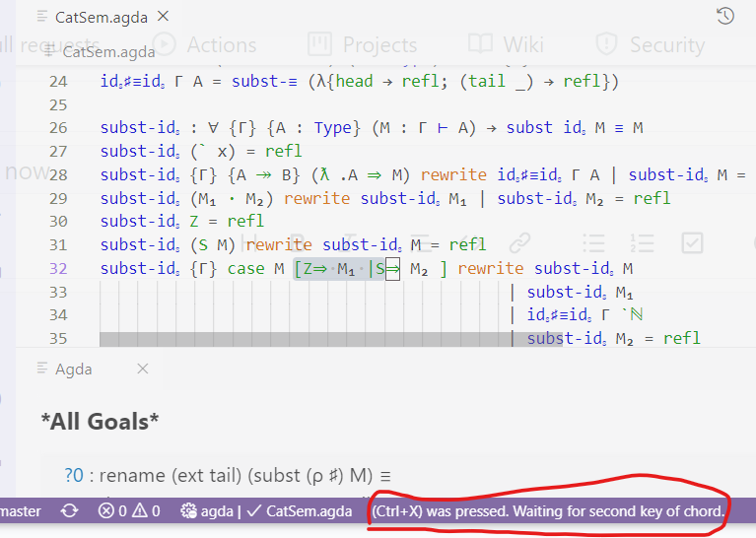Screen dimensions: 756x538
Task: Click the 'Type' keyword on line 26
Action: pos(337,128)
